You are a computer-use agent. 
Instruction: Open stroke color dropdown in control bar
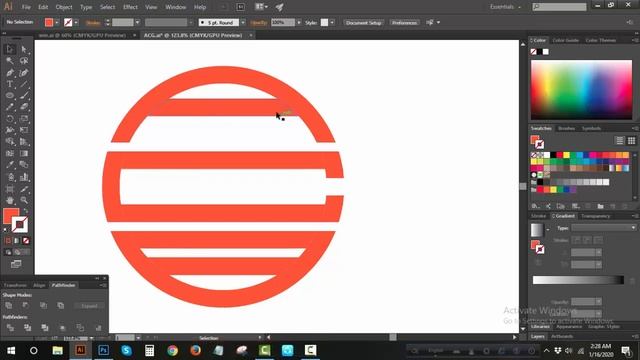tap(76, 22)
